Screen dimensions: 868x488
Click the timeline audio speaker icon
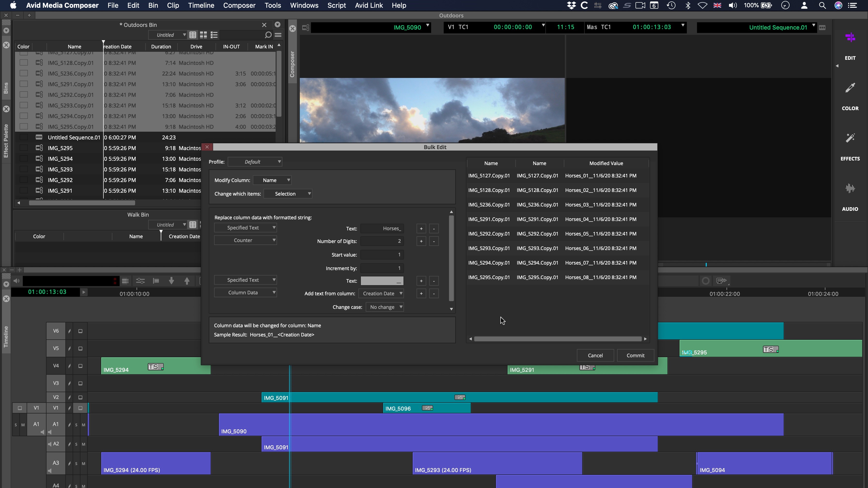16,281
